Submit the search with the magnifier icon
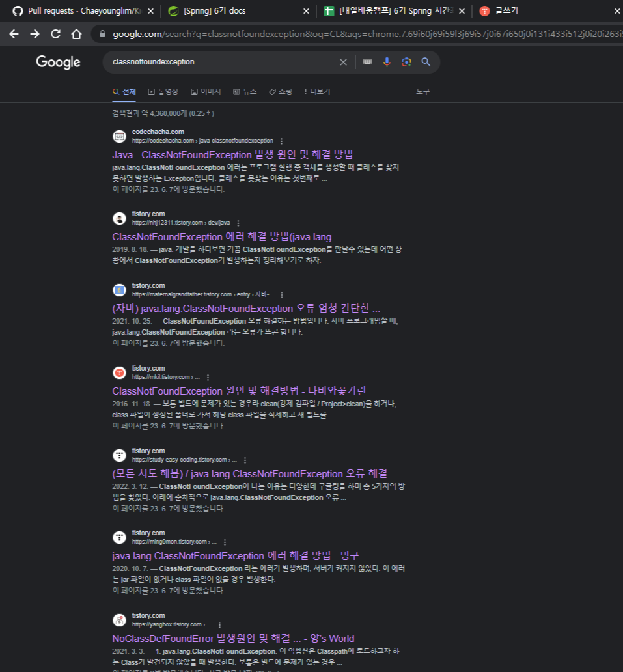The image size is (623, 672). (x=426, y=62)
